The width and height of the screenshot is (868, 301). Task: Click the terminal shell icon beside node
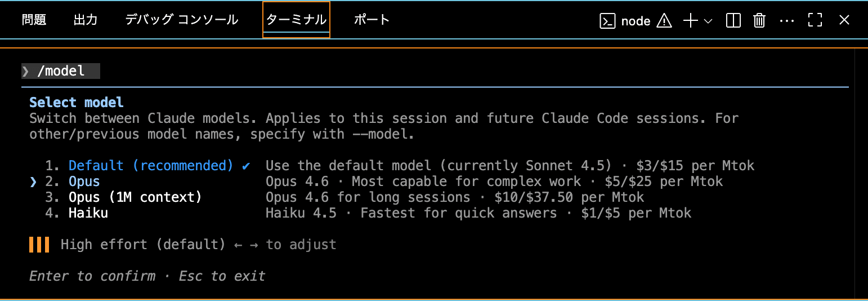pyautogui.click(x=607, y=21)
